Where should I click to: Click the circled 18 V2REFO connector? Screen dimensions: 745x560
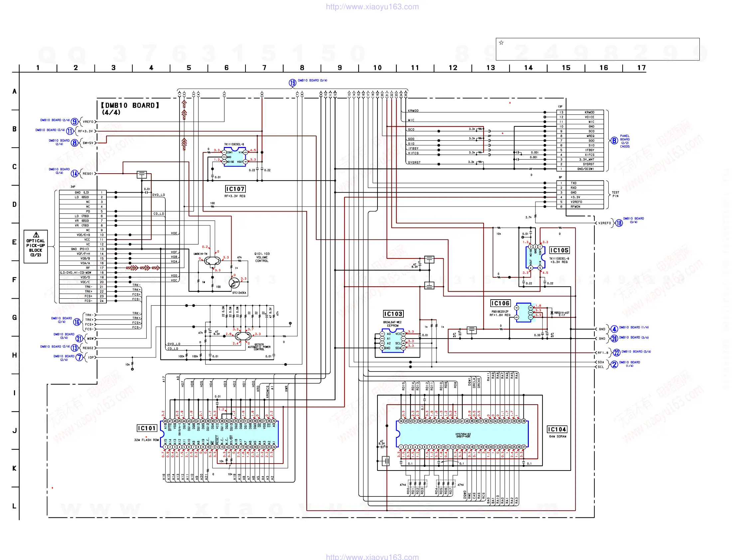619,223
